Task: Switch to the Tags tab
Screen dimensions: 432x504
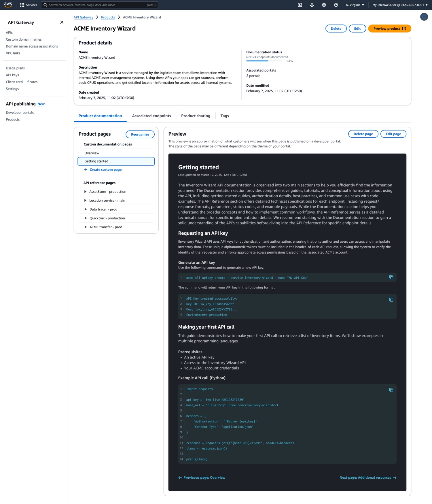Action: tap(225, 116)
